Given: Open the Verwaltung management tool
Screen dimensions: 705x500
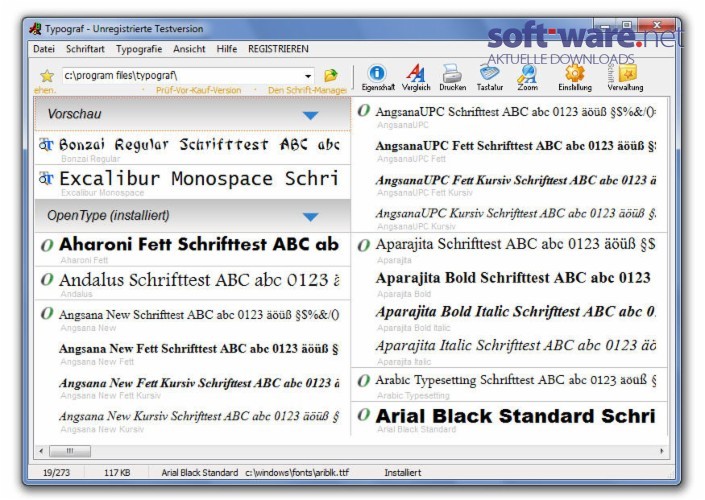Looking at the screenshot, I should tap(625, 77).
